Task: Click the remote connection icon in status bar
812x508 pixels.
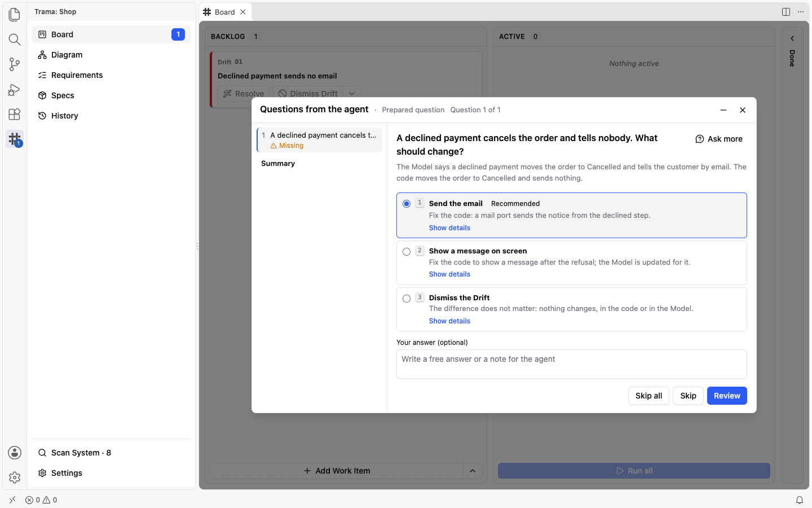Action: coord(12,500)
